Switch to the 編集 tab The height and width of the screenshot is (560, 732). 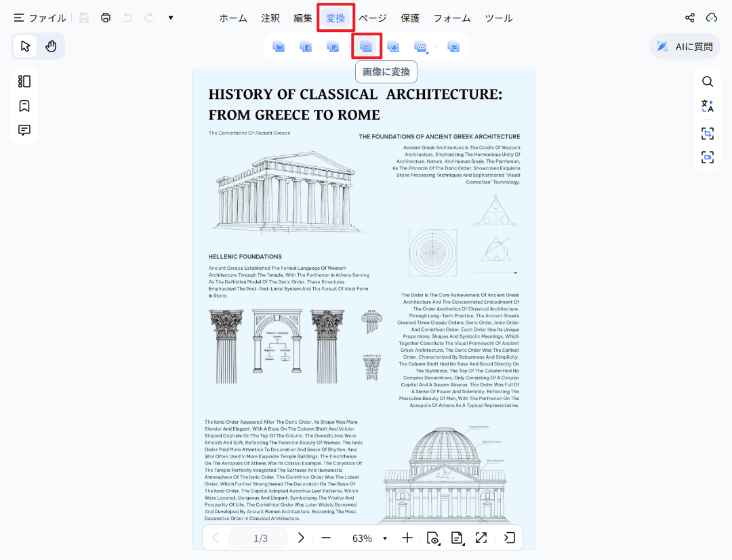tap(302, 18)
